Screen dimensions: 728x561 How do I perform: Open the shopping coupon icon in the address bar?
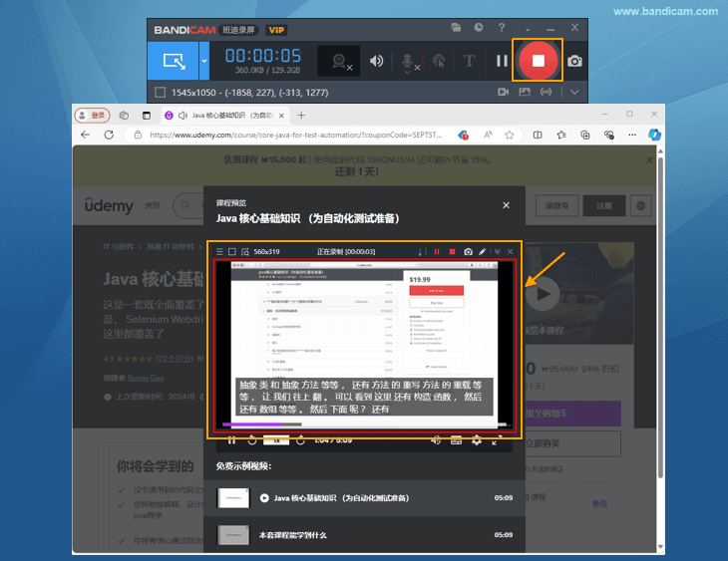tap(463, 136)
